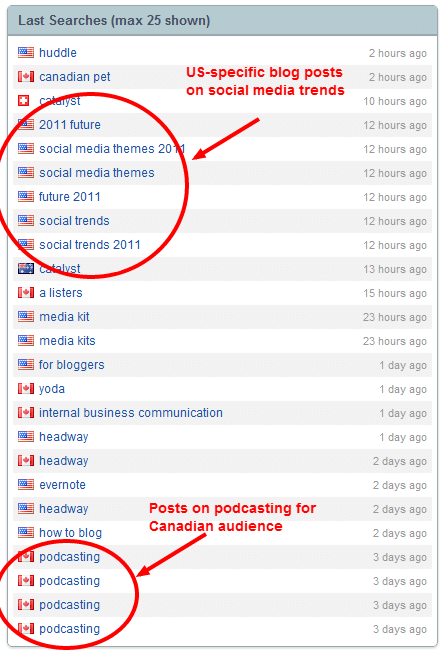
Task: Click the social trends link without year
Action: coord(74,221)
